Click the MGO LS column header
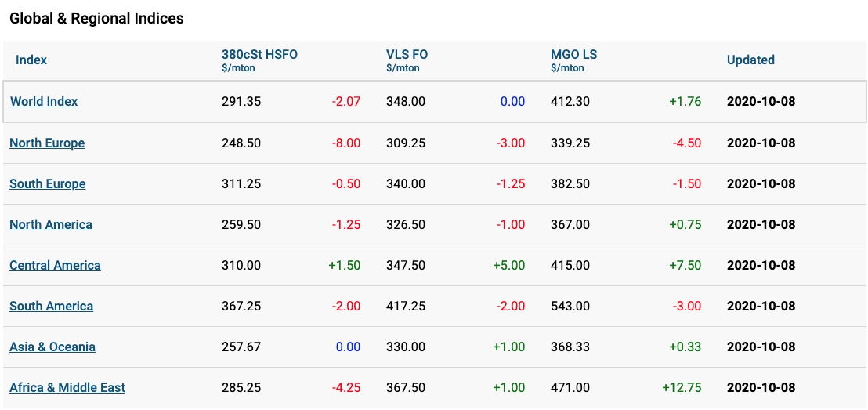The image size is (868, 410). click(x=574, y=60)
